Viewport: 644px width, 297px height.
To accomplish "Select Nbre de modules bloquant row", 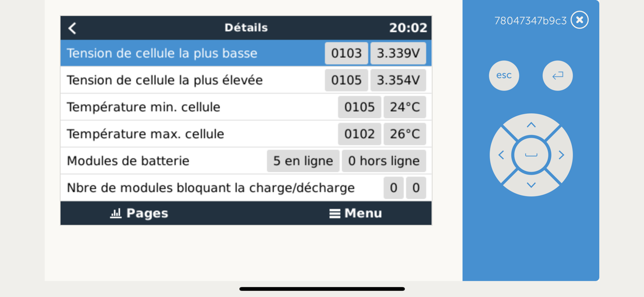I will (x=211, y=188).
